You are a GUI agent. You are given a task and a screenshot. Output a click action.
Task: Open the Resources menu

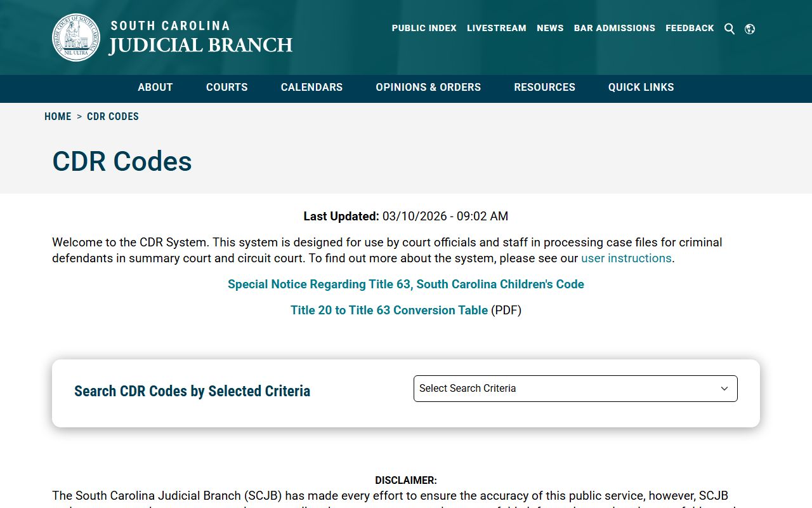tap(545, 88)
